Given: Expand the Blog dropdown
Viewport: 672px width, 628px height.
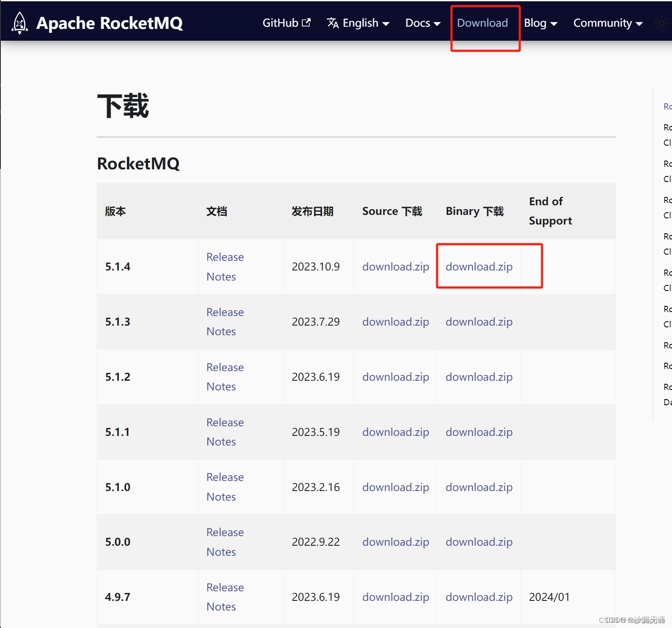Looking at the screenshot, I should pos(540,23).
